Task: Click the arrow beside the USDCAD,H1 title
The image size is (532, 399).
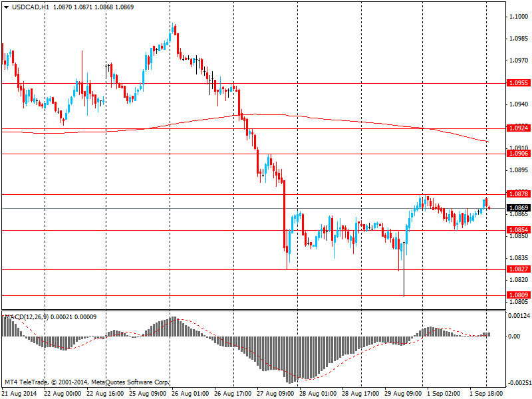Action: [6, 7]
